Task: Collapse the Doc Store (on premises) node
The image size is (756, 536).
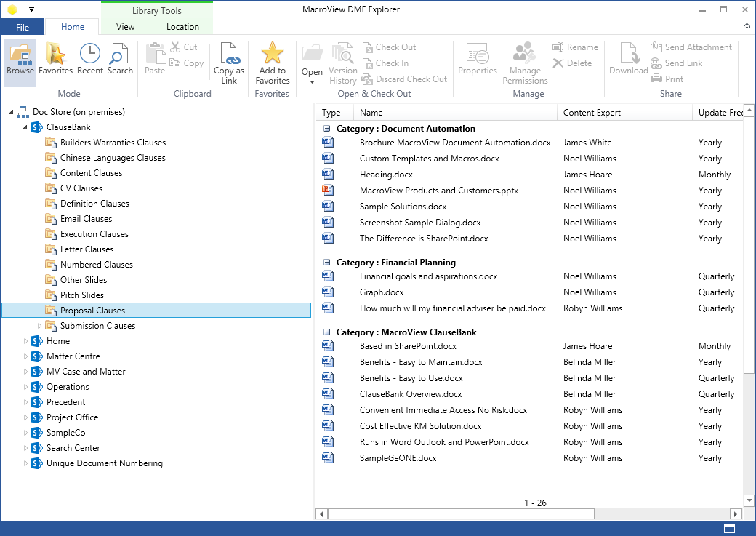Action: click(11, 112)
